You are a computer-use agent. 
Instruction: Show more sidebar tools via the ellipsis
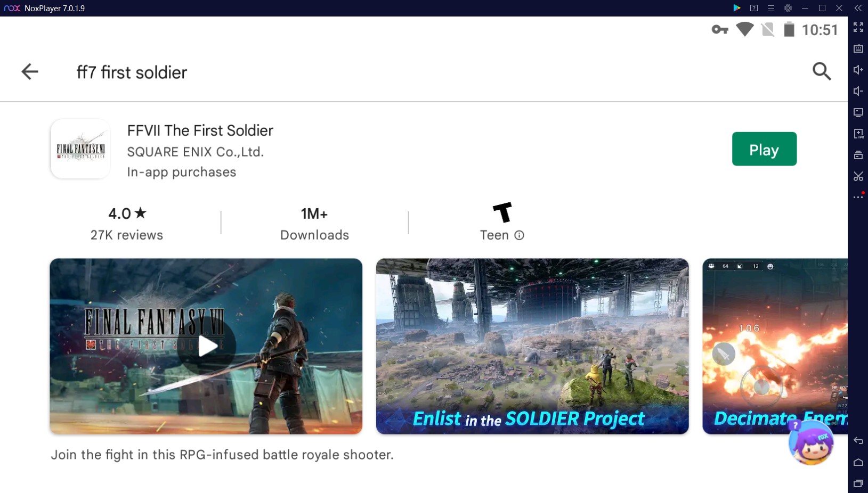click(858, 196)
